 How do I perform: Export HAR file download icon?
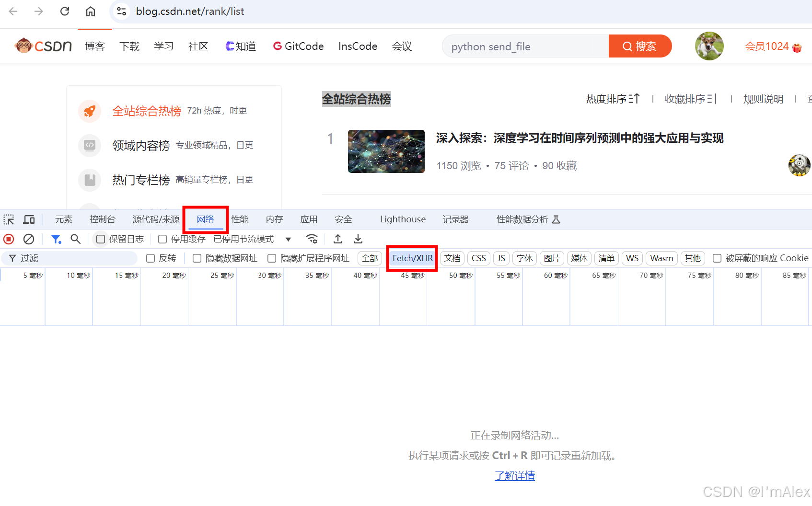(358, 239)
